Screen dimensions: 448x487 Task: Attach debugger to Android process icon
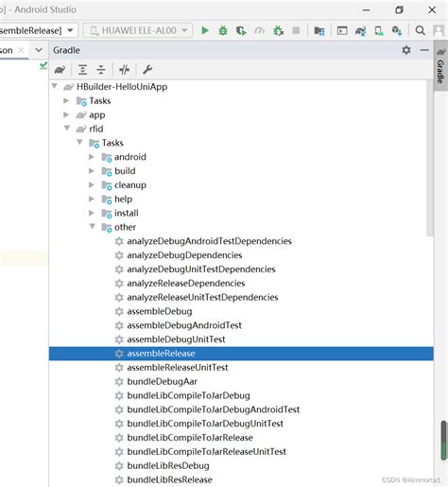pyautogui.click(x=278, y=30)
